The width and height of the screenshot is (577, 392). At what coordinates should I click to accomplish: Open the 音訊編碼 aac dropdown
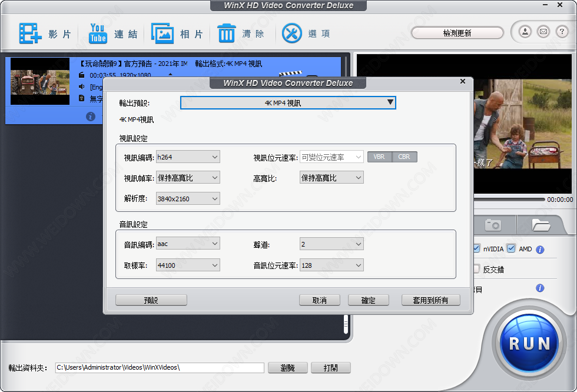tap(188, 244)
